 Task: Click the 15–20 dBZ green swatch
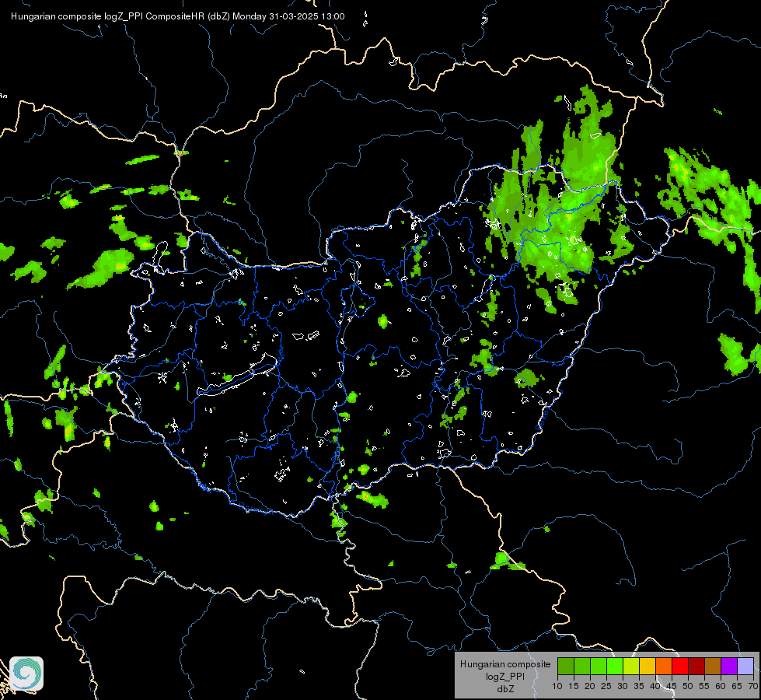(x=582, y=666)
